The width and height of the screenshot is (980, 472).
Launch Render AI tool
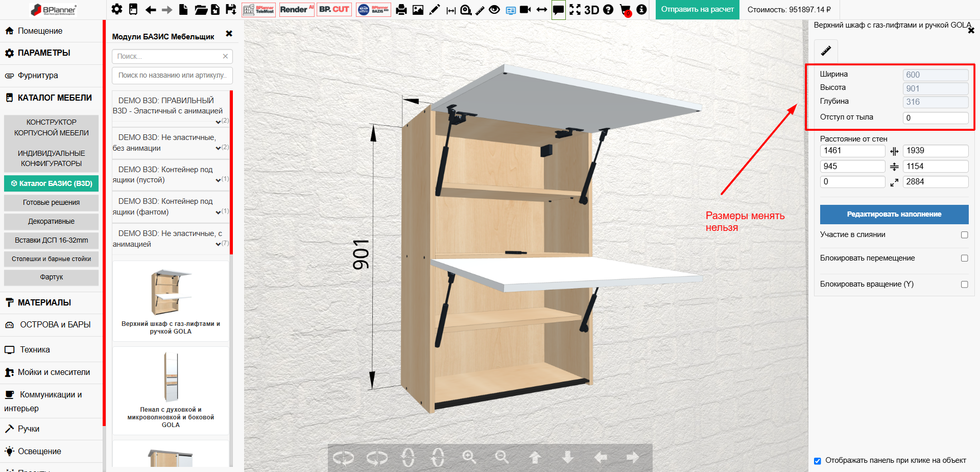pos(297,9)
